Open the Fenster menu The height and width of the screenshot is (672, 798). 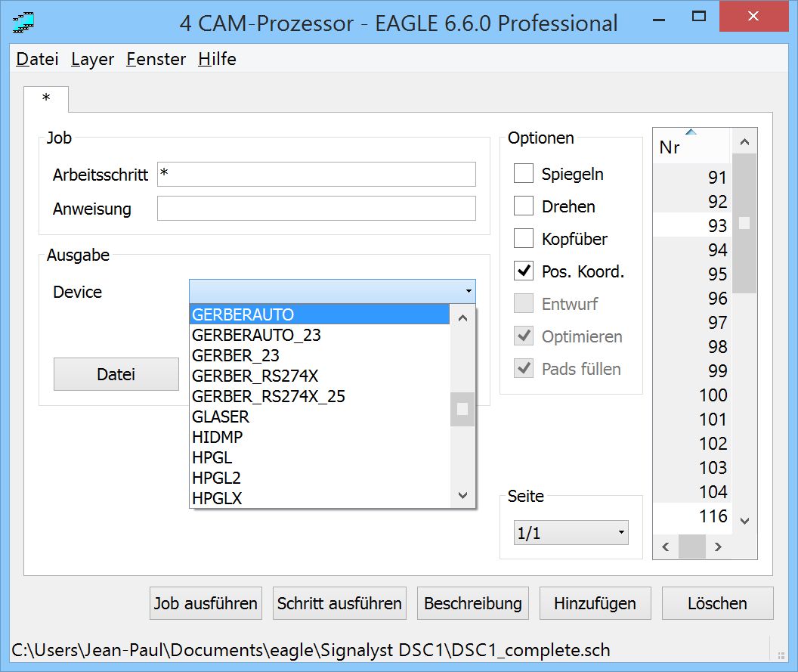[156, 59]
